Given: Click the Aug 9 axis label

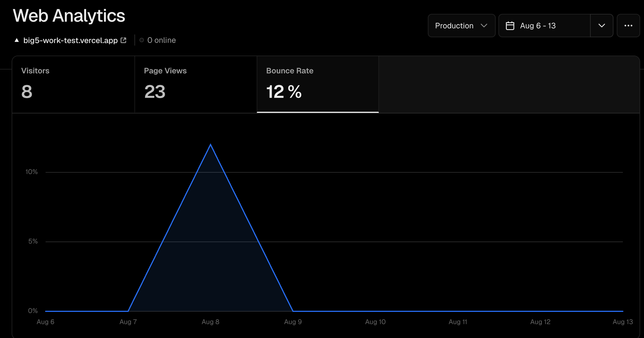Looking at the screenshot, I should [293, 322].
